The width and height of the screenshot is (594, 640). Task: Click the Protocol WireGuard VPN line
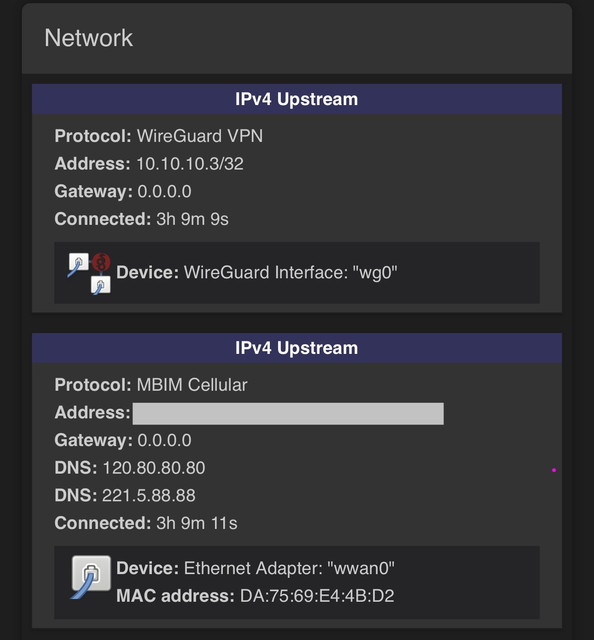click(x=159, y=136)
